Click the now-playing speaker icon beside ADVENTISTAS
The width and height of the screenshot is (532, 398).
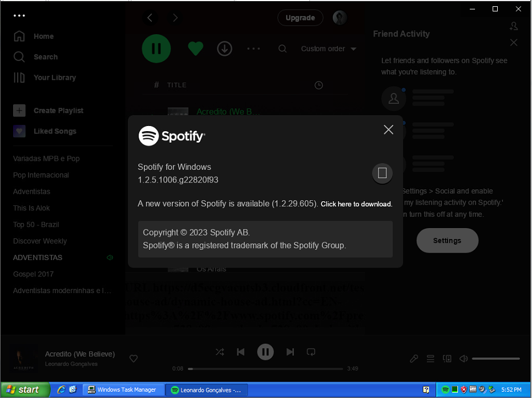coord(110,258)
